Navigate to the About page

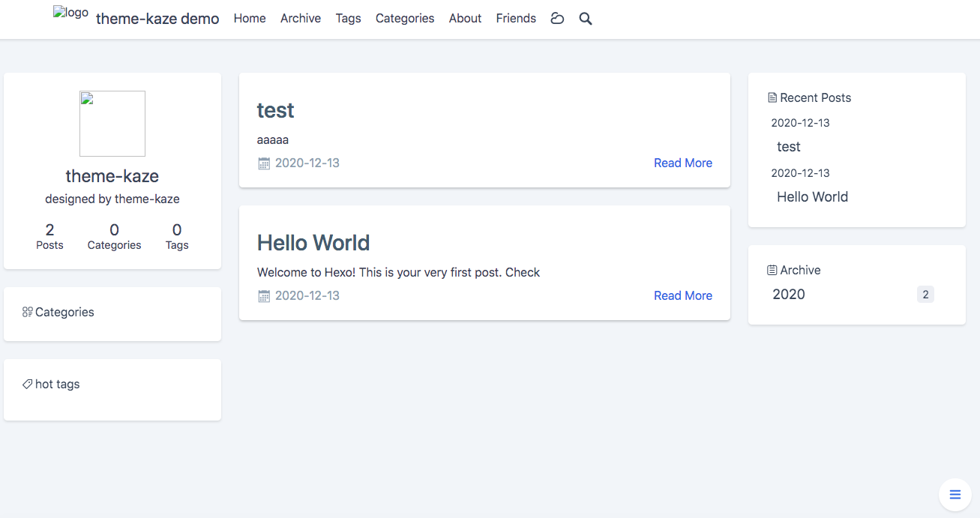click(465, 19)
